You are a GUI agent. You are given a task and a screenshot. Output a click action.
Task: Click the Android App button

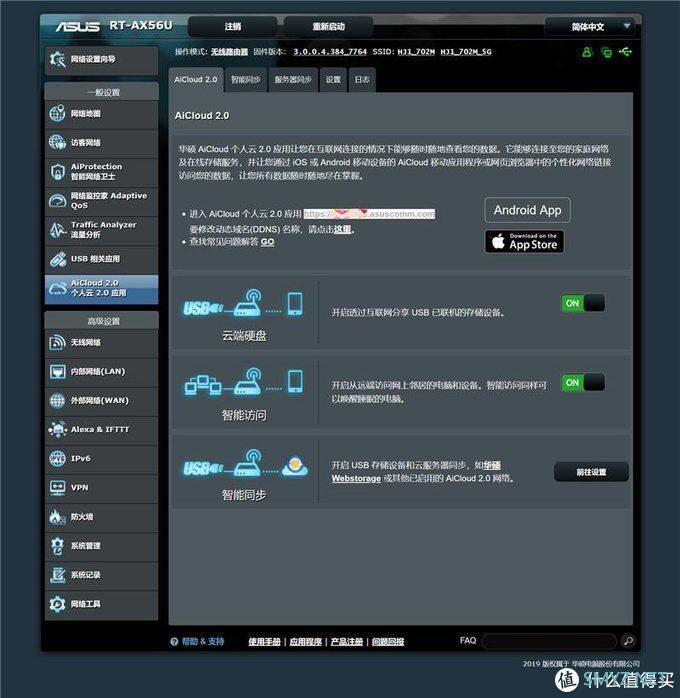coord(527,210)
